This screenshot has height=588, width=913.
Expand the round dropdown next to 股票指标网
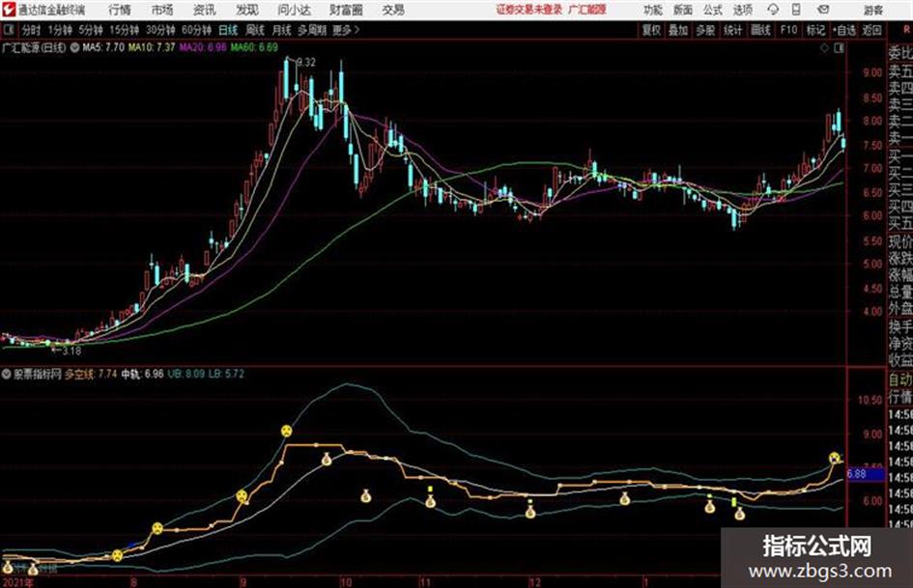click(x=7, y=374)
